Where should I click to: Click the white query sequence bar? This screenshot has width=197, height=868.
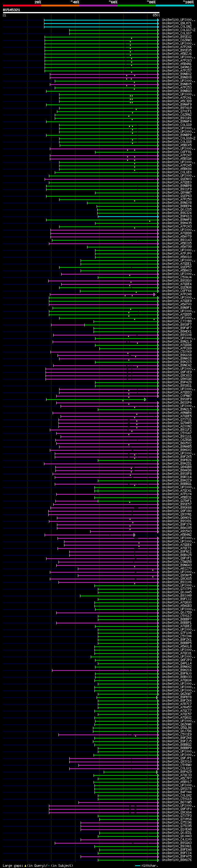pos(81,13)
